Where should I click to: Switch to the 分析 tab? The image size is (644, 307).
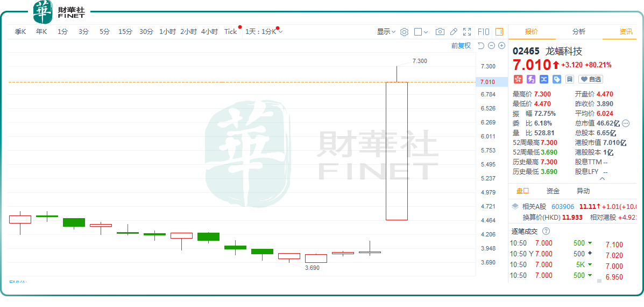coord(579,32)
